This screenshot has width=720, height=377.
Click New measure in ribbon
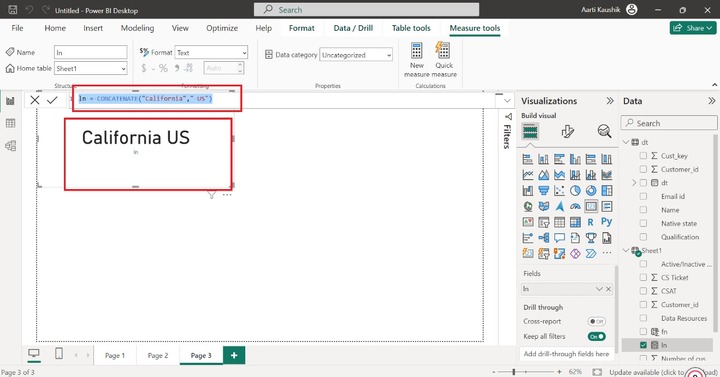coord(416,60)
